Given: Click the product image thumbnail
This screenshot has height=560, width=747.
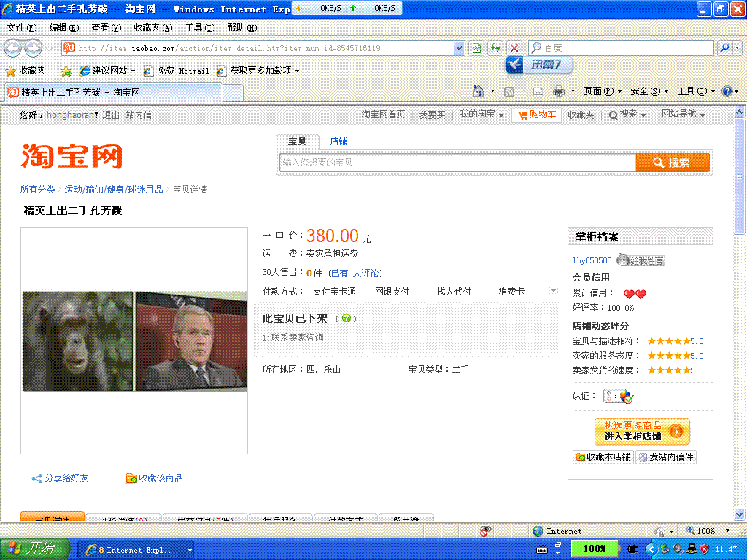Looking at the screenshot, I should tap(134, 341).
